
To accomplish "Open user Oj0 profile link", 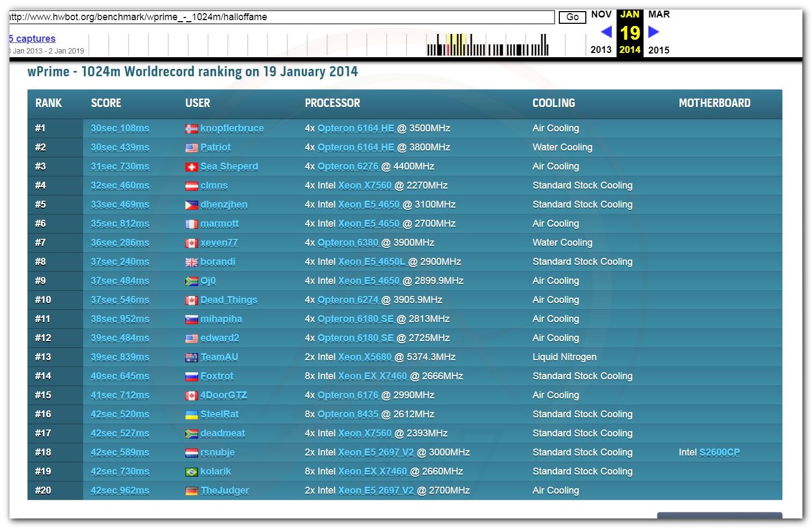I will tap(208, 281).
